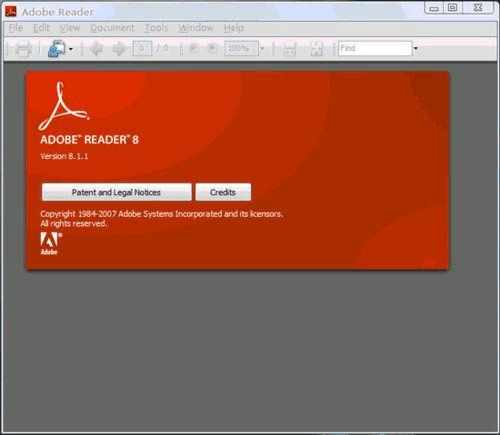500x435 pixels.
Task: Click the Print icon in toolbar
Action: [23, 49]
